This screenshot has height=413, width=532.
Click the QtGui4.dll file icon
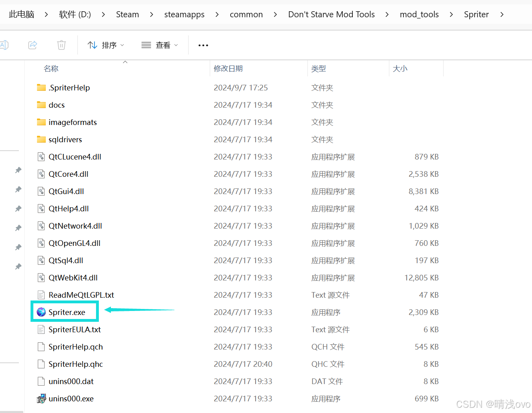(x=41, y=191)
